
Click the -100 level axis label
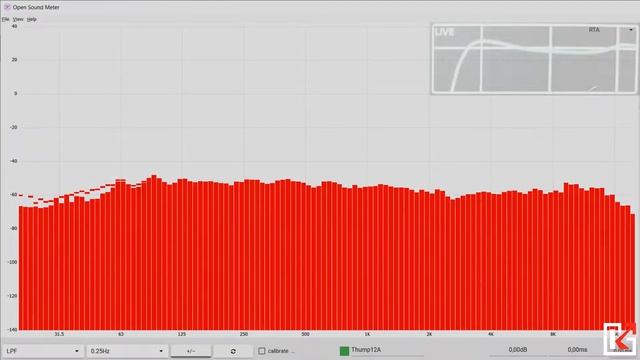13,262
